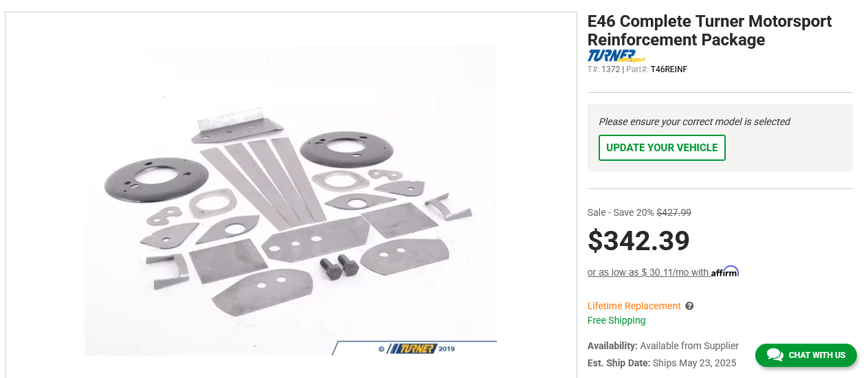Image resolution: width=868 pixels, height=378 pixels.
Task: Click the Turner Motorsport brand logo
Action: (616, 56)
